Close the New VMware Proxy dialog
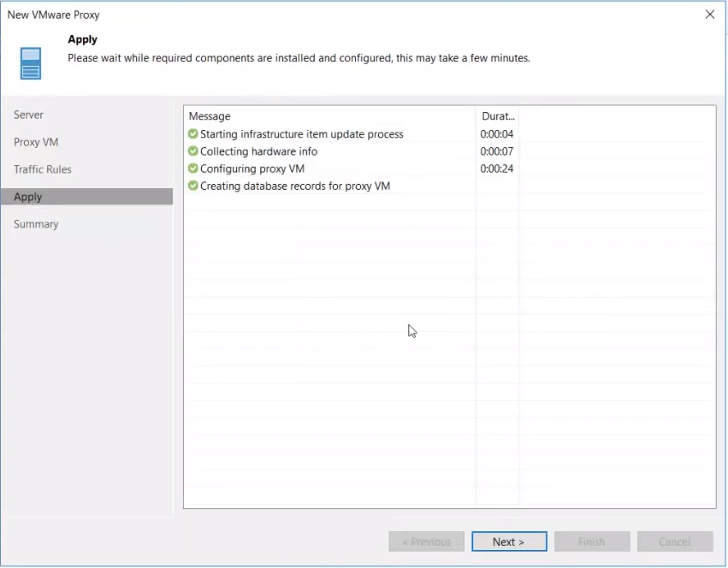This screenshot has height=568, width=728. click(709, 15)
